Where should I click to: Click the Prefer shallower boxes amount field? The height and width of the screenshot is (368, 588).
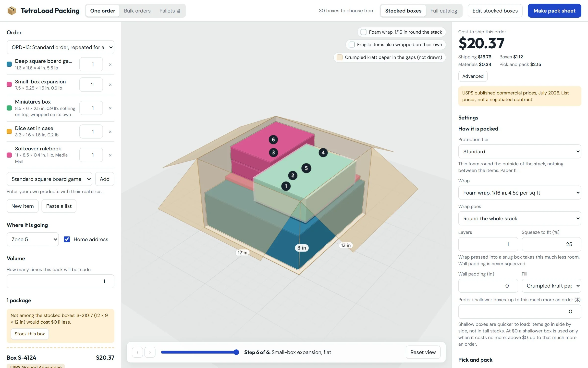pyautogui.click(x=520, y=312)
